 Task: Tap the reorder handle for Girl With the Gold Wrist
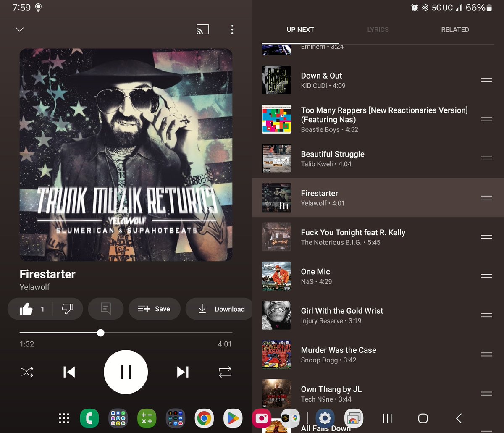point(486,315)
